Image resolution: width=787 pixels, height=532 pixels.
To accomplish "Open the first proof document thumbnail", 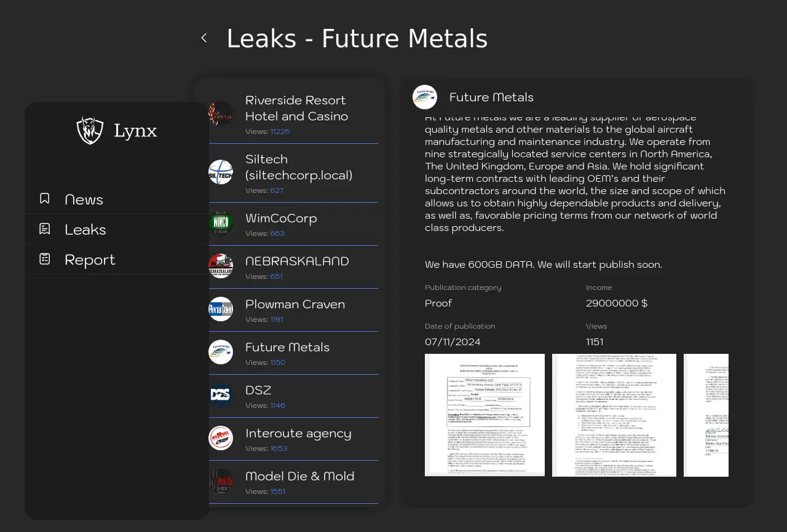I will (x=484, y=415).
